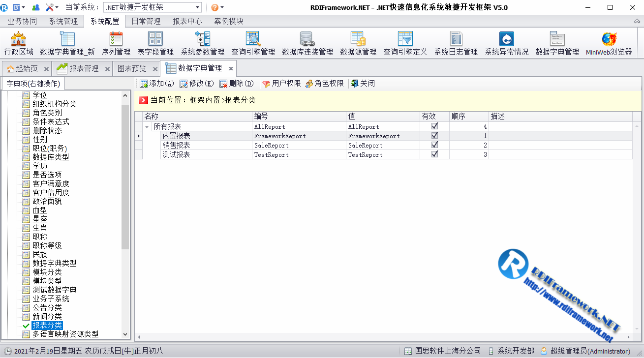Launch MiniWeb浏览器 browser
Screen dimensions: 644x358
609,43
